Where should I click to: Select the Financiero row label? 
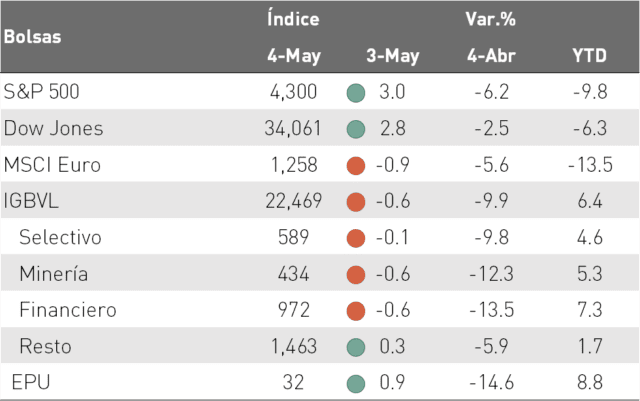68,310
